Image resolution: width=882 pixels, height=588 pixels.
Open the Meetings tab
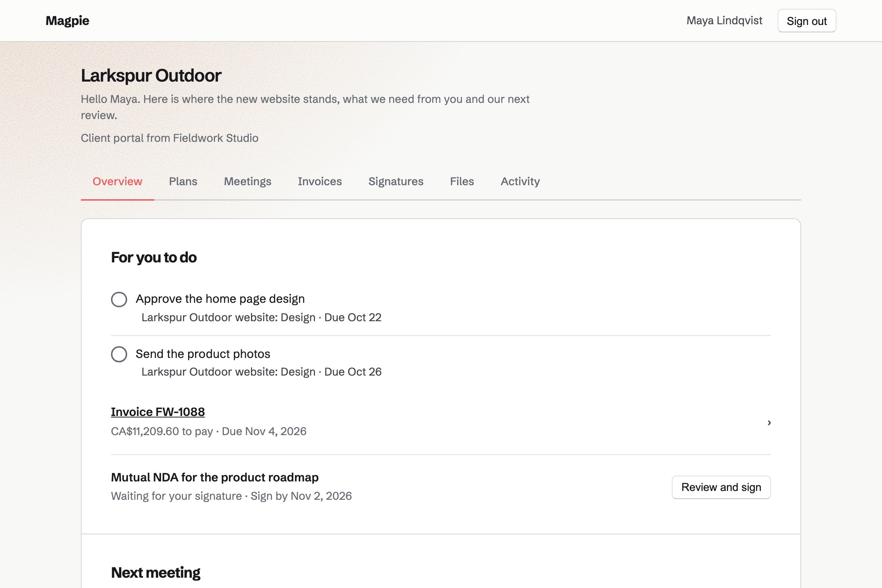(x=247, y=182)
